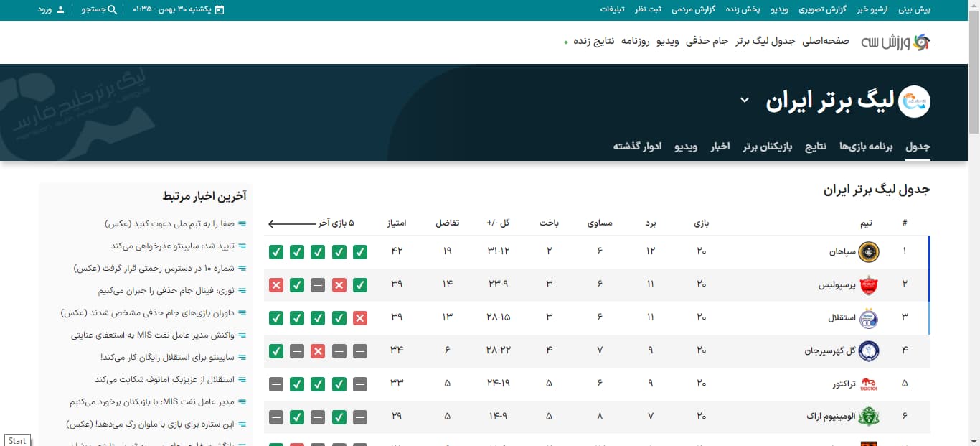Click the سپاهان team crest

point(868,251)
